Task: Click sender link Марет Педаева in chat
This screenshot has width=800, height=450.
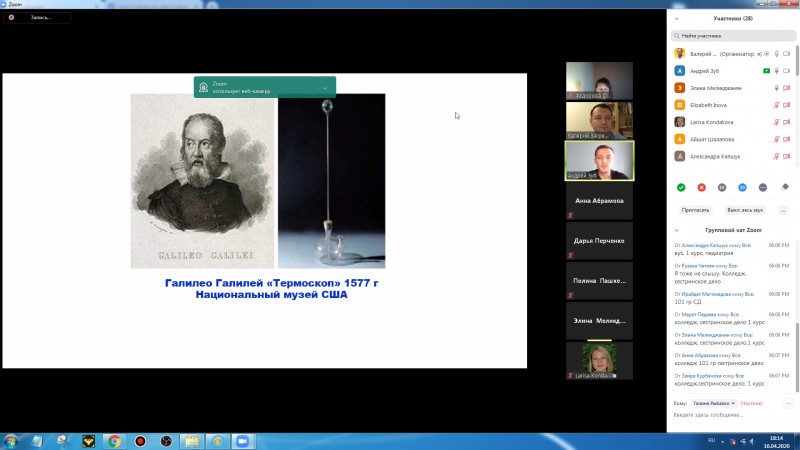Action: [698, 314]
